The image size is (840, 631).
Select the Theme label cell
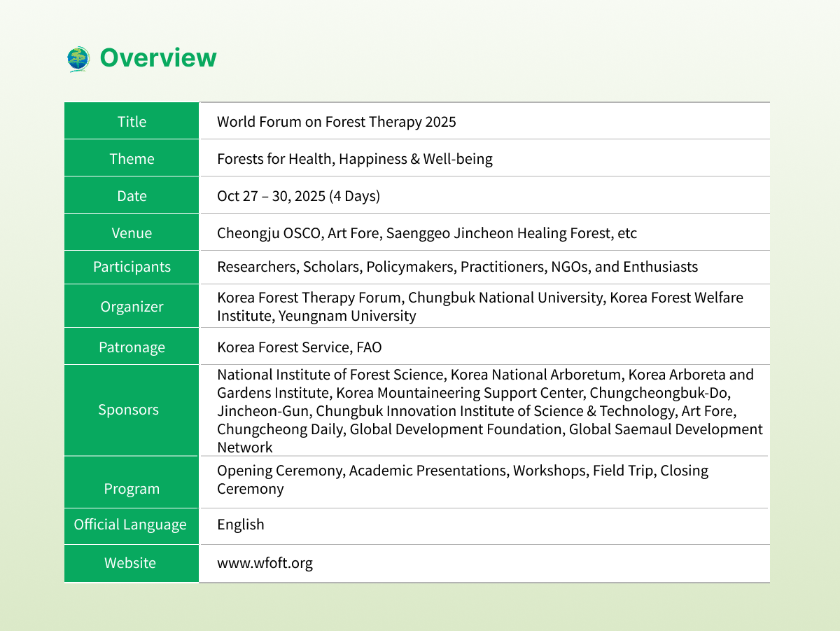coord(132,158)
